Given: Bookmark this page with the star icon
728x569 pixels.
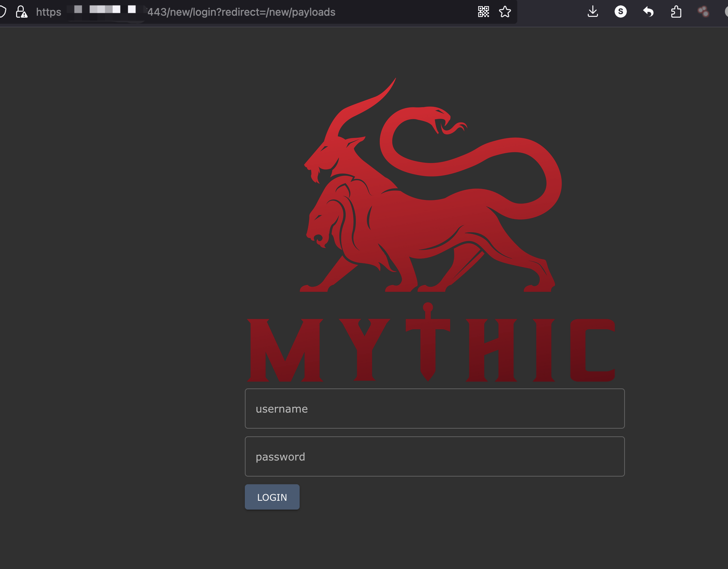Looking at the screenshot, I should point(505,12).
